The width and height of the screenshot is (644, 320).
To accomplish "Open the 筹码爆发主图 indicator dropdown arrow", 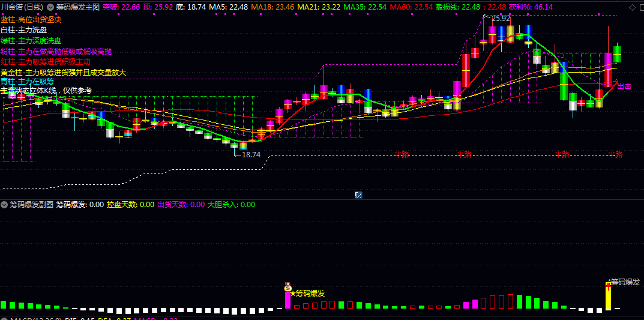I will click(x=50, y=7).
